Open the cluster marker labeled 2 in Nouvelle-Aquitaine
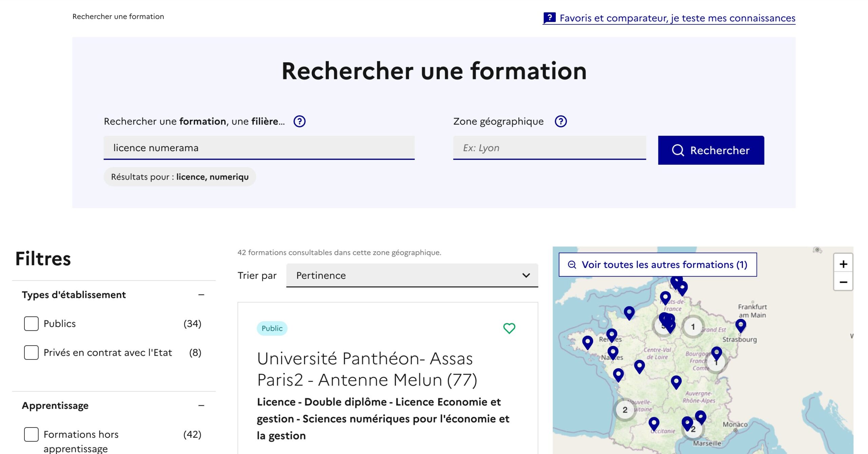The height and width of the screenshot is (454, 868). (x=625, y=410)
